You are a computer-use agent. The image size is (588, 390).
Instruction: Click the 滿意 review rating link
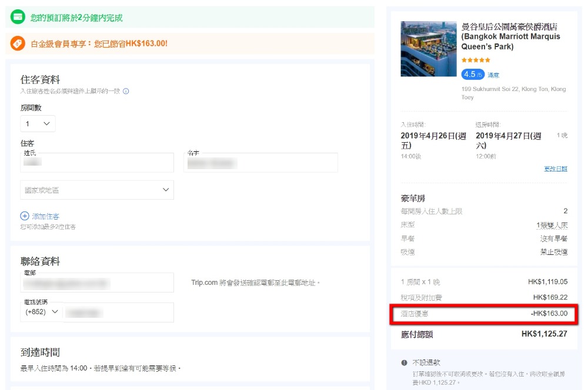[493, 75]
